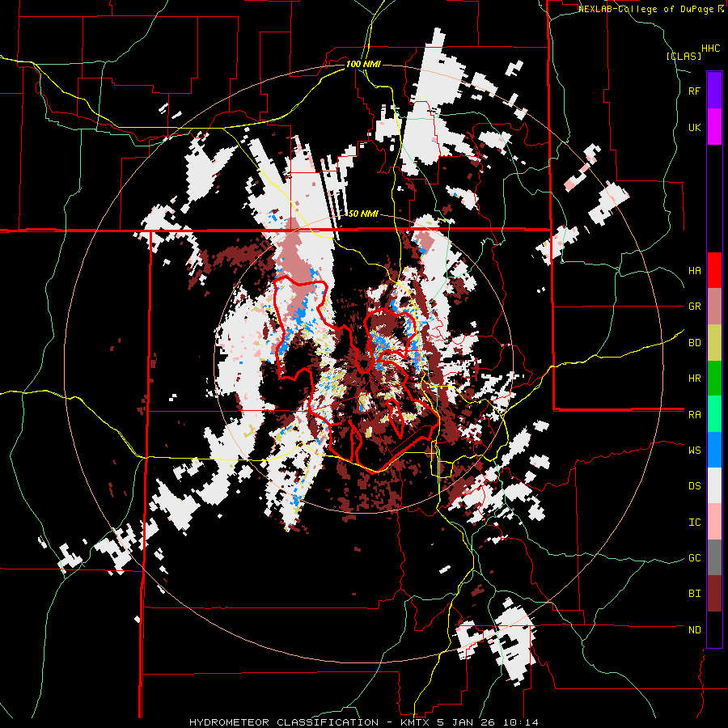
Task: Click the yellow-olive BD legend swatch
Action: point(714,342)
